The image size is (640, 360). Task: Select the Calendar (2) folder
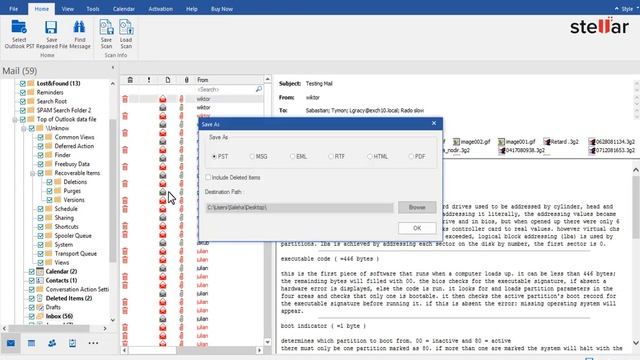pyautogui.click(x=61, y=271)
